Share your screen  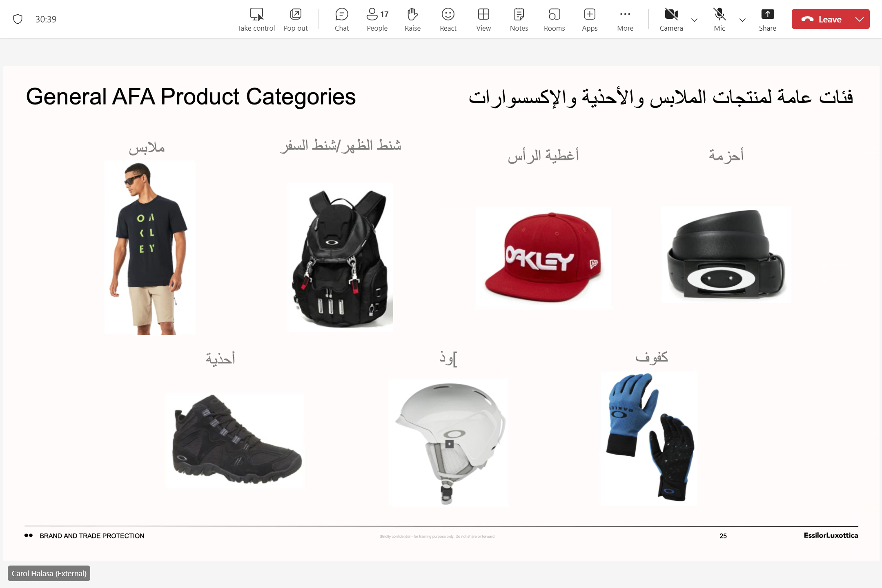pos(768,19)
